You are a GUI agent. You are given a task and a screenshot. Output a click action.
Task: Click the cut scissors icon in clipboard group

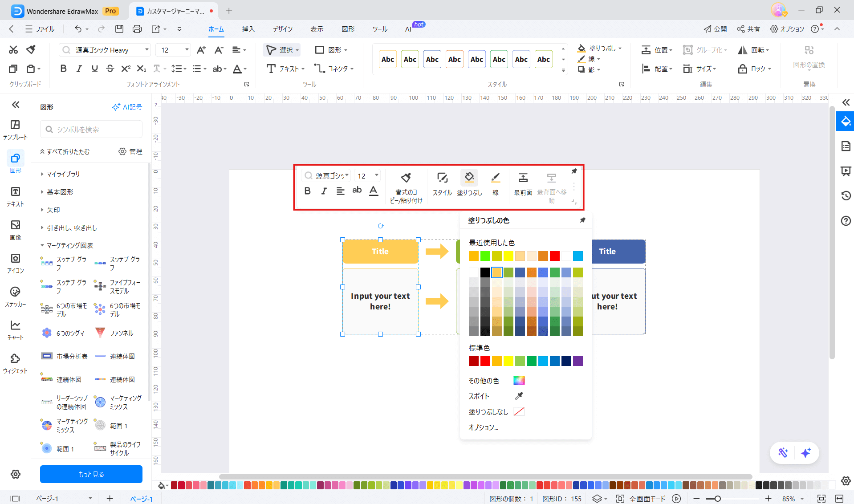(x=13, y=50)
